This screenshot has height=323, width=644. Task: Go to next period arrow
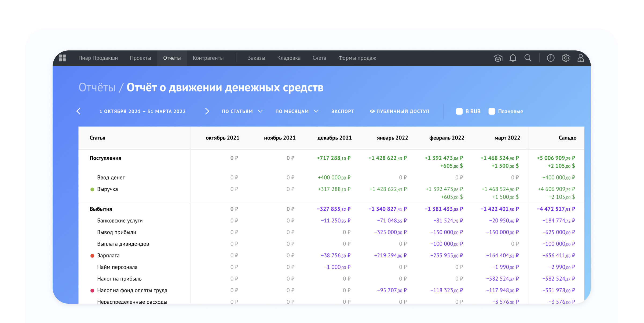point(207,111)
